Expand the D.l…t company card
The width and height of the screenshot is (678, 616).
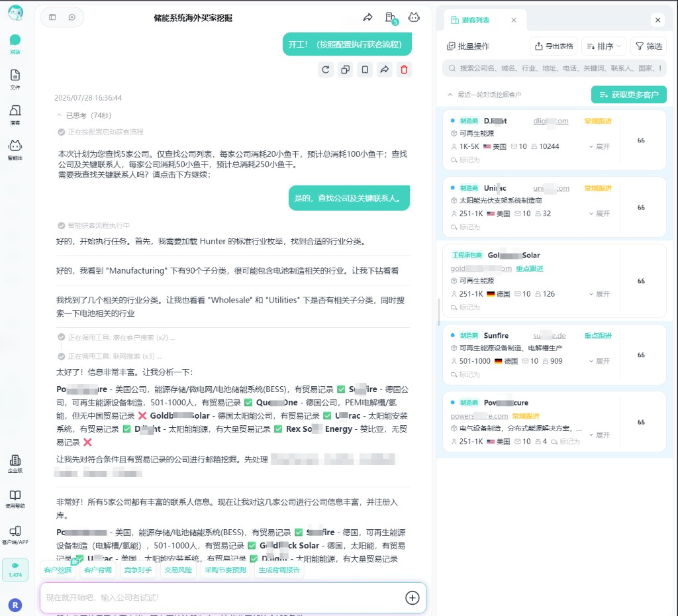(599, 146)
